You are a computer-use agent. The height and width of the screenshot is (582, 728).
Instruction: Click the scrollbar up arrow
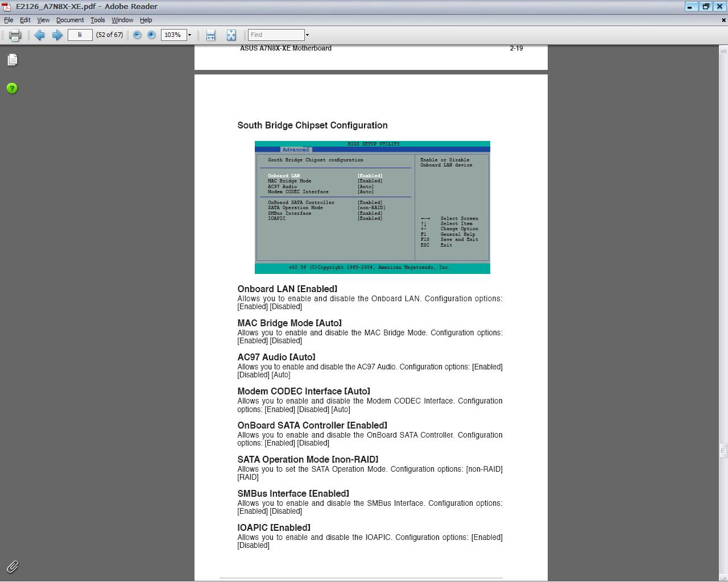(x=723, y=49)
